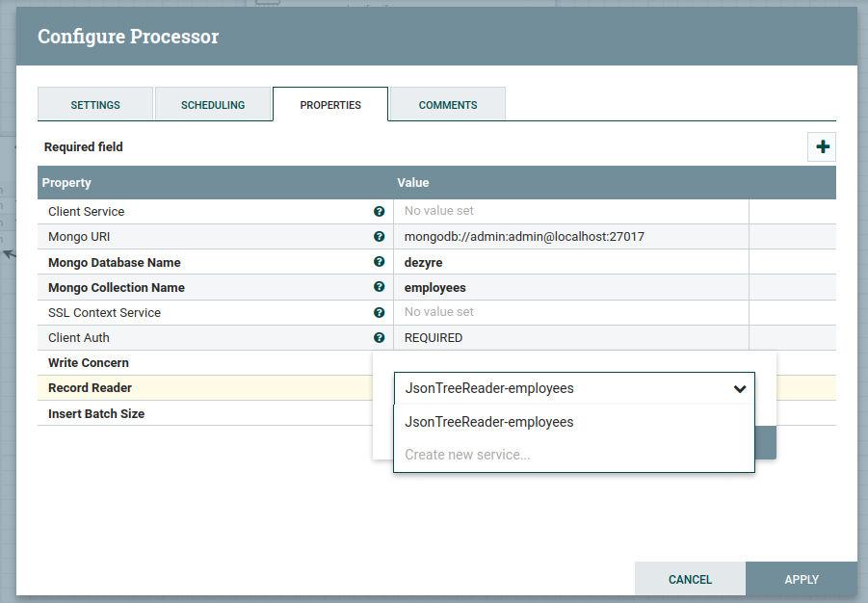868x603 pixels.
Task: Click help icon for Mongo Database Name
Action: pyautogui.click(x=380, y=262)
